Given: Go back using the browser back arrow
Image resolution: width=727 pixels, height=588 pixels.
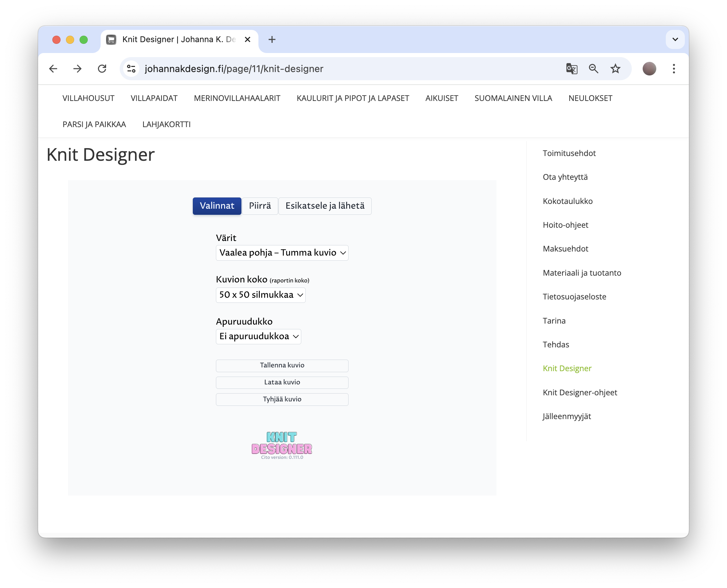Looking at the screenshot, I should tap(53, 69).
